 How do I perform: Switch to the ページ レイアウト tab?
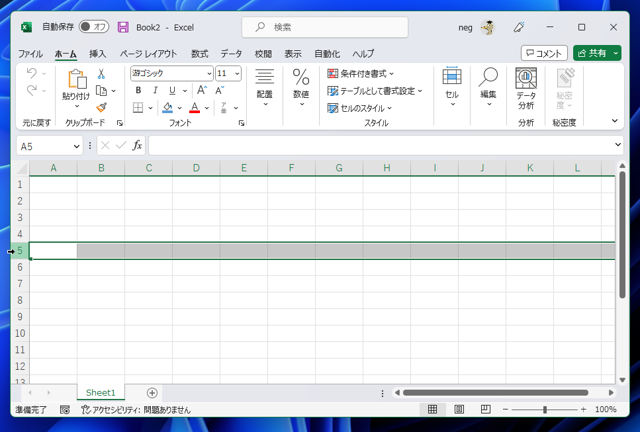point(148,53)
